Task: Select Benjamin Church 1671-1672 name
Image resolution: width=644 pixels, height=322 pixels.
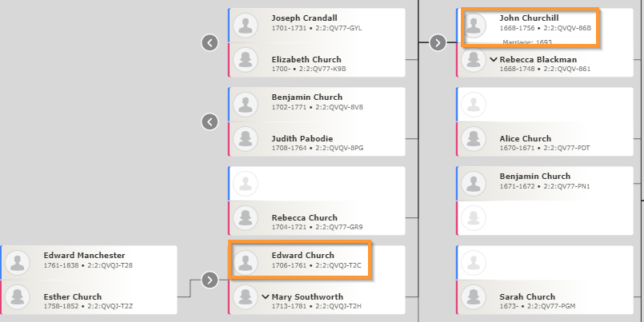Action: coord(534,176)
